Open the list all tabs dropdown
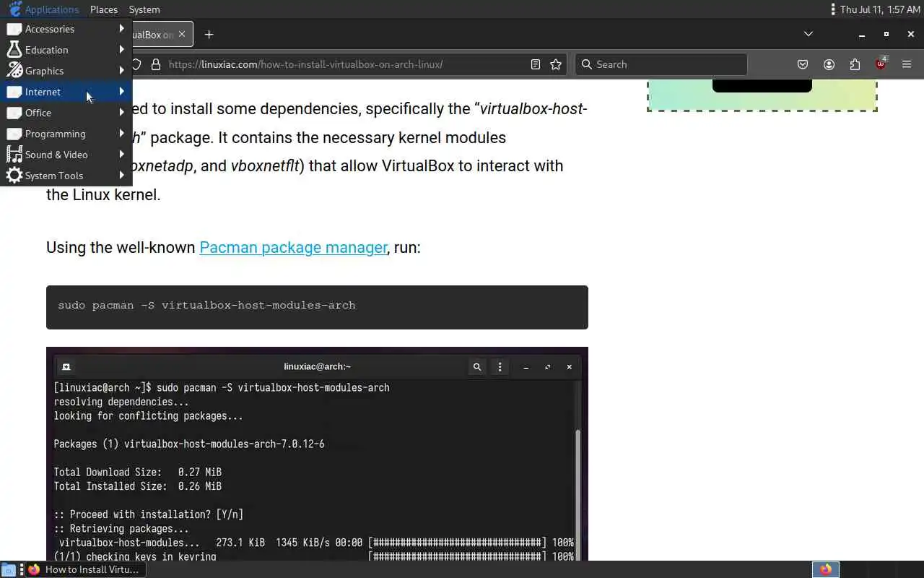 [x=808, y=34]
